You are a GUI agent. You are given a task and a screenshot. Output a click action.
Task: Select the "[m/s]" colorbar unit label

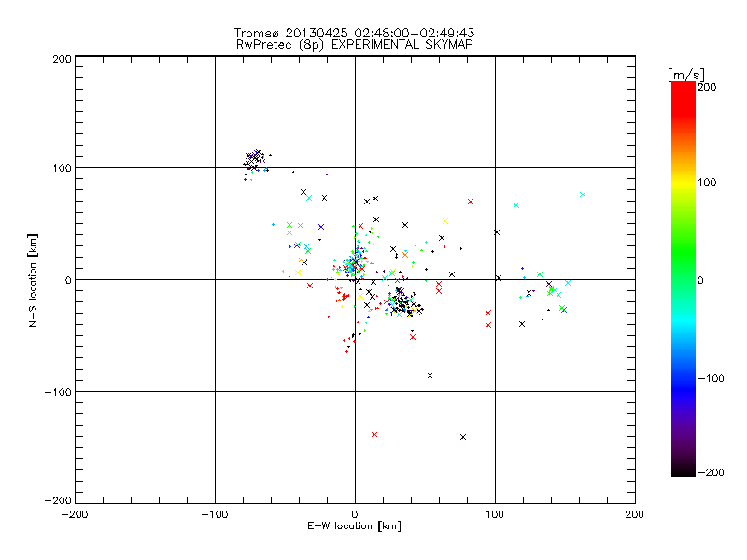(x=686, y=75)
